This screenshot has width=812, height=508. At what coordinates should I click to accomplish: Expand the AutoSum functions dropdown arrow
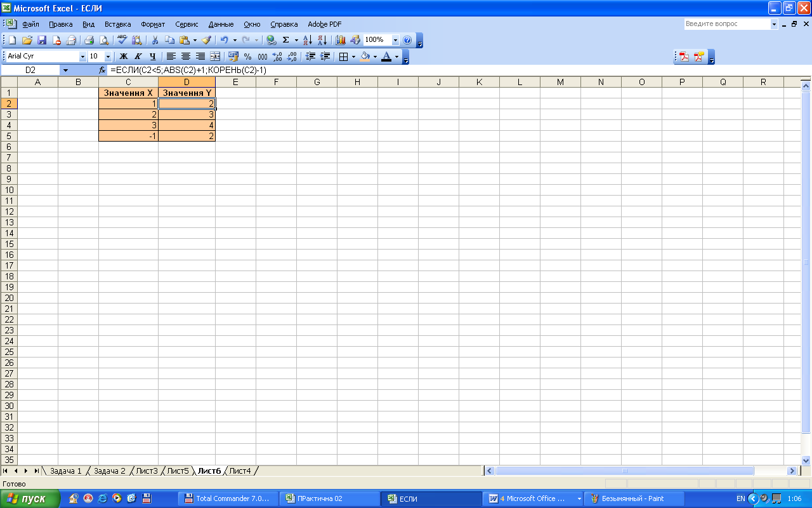296,40
